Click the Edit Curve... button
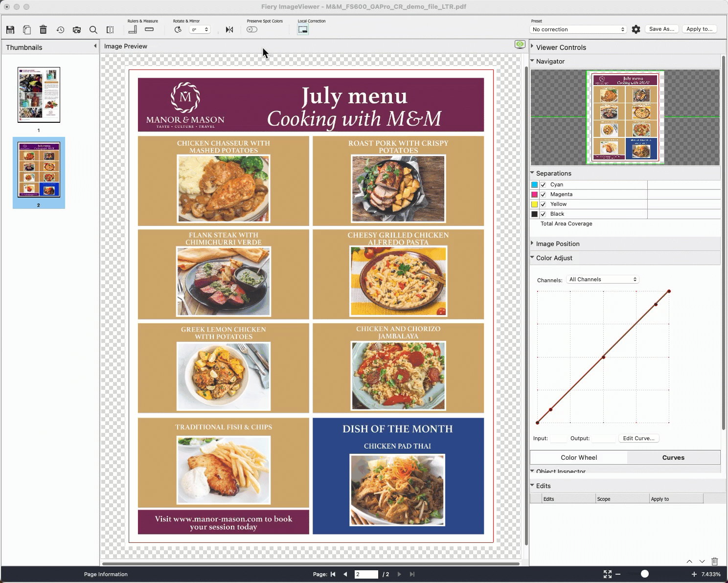Image resolution: width=728 pixels, height=583 pixels. [x=638, y=438]
